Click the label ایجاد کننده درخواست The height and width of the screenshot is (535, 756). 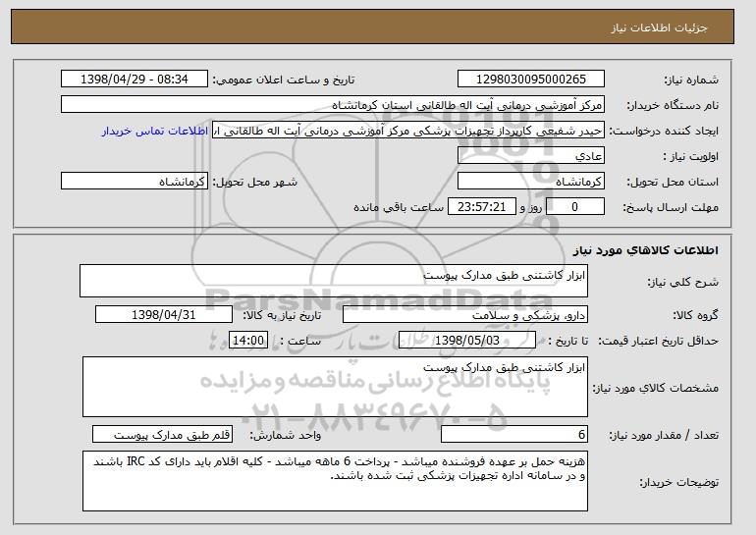pos(664,131)
